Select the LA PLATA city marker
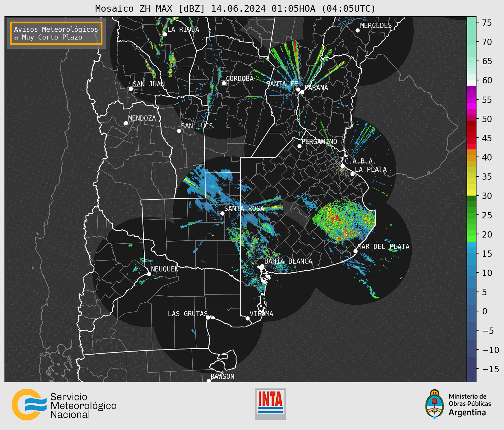 pyautogui.click(x=353, y=174)
